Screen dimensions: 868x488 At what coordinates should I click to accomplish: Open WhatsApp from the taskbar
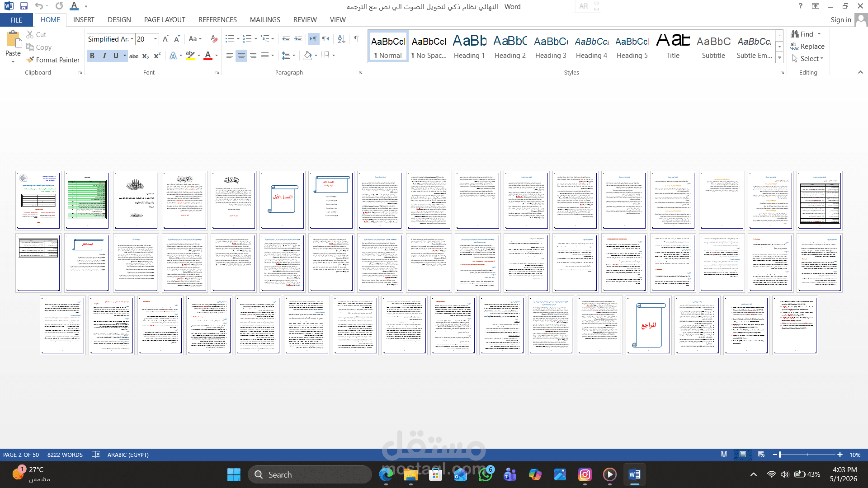[486, 474]
